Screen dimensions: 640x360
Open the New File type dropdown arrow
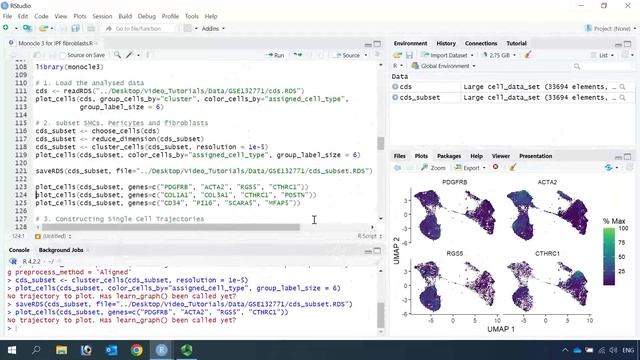[16, 29]
